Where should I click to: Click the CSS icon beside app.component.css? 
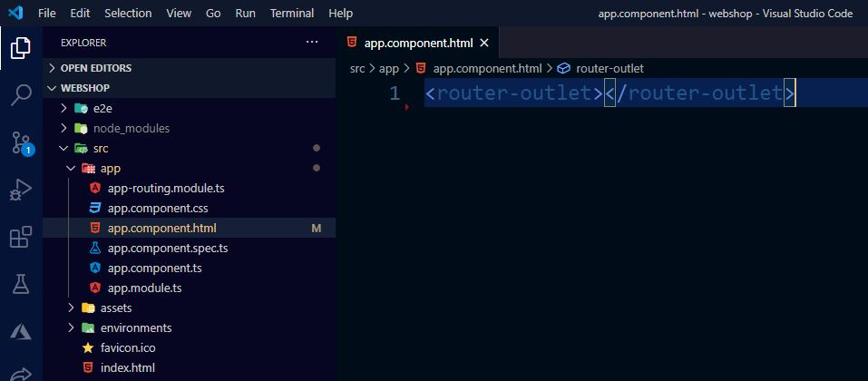pos(95,209)
